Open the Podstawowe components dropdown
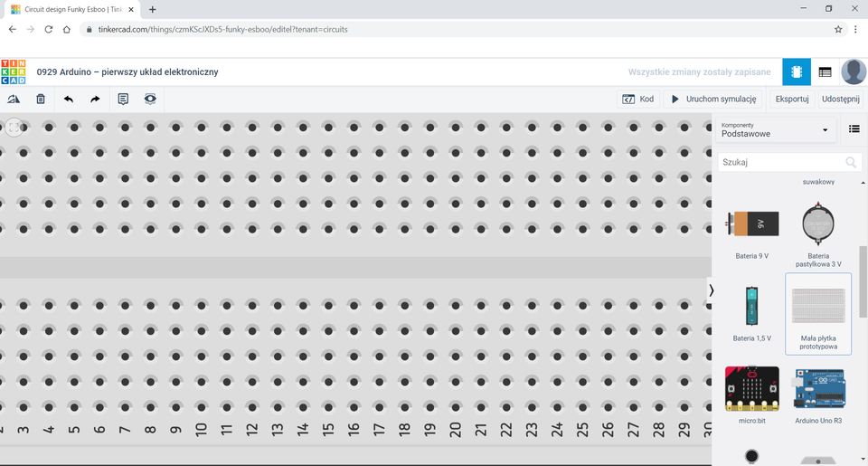The width and height of the screenshot is (868, 466). pos(774,129)
